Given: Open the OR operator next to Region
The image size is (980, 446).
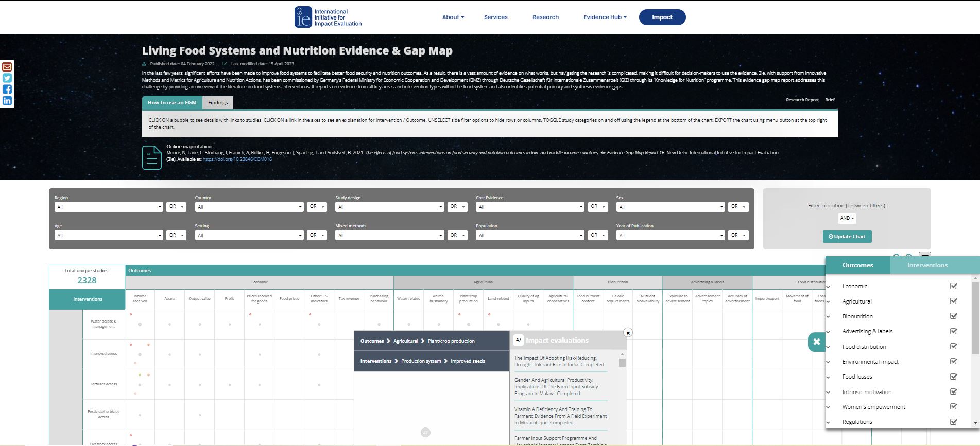Looking at the screenshot, I should [176, 207].
